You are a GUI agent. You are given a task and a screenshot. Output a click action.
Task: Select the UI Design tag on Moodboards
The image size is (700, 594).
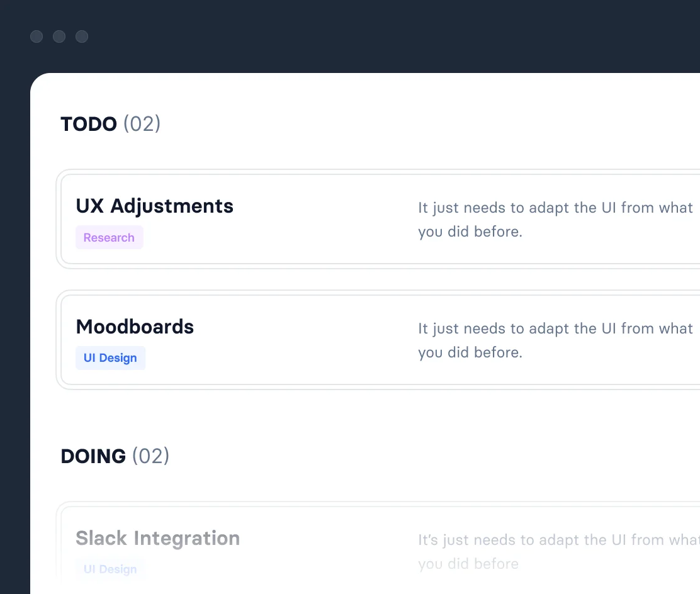tap(110, 358)
